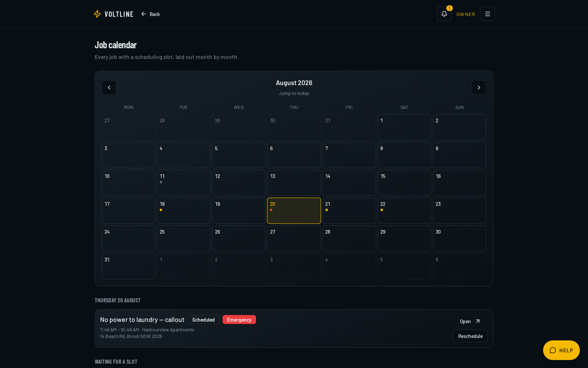
Task: Click the Scheduled status badge
Action: coord(203,320)
